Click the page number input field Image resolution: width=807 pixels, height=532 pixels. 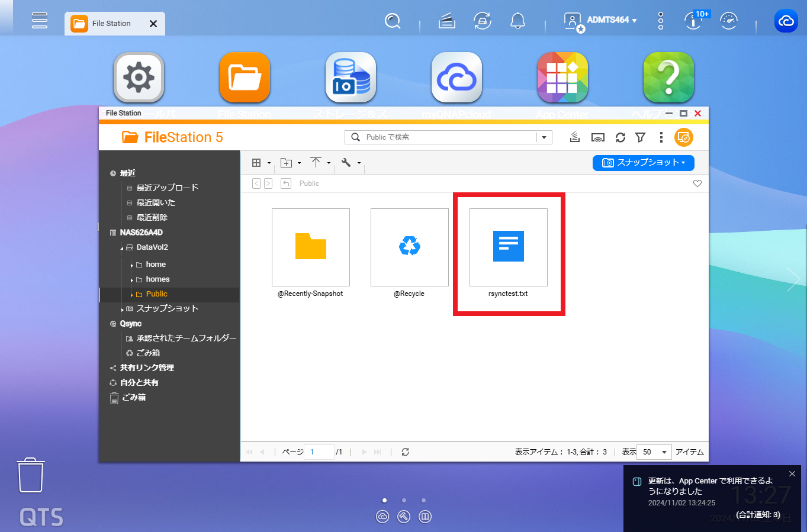coord(319,452)
